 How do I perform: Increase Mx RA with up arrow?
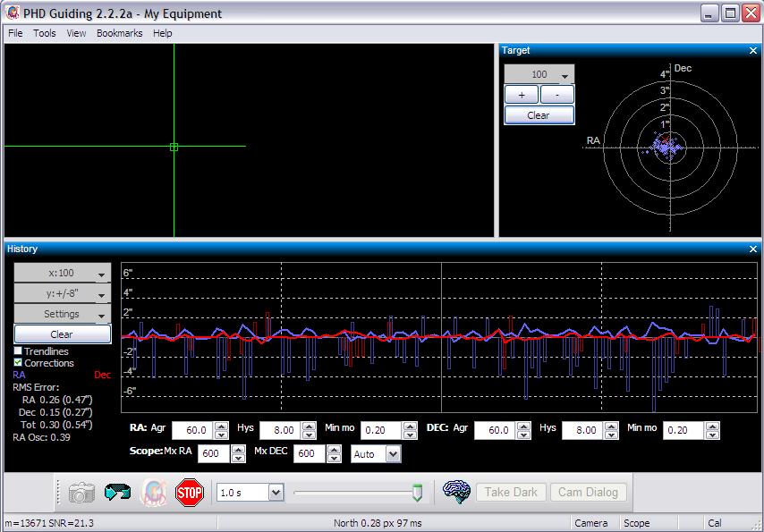point(238,450)
